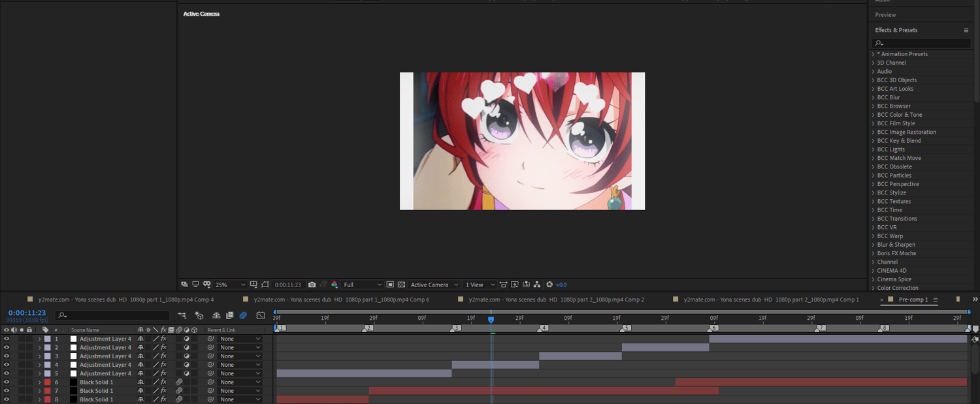The image size is (980, 404).
Task: Show more timeline tabs with the double arrow
Action: click(x=975, y=300)
